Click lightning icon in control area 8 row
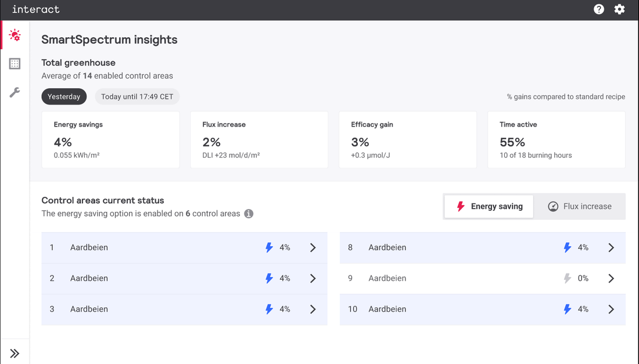The width and height of the screenshot is (639, 364). pyautogui.click(x=568, y=247)
